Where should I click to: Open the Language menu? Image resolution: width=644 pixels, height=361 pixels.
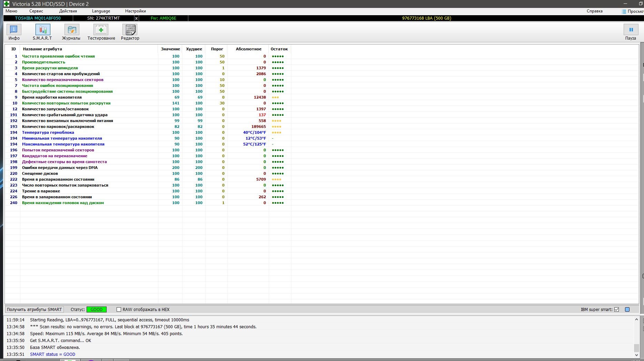coord(101,11)
